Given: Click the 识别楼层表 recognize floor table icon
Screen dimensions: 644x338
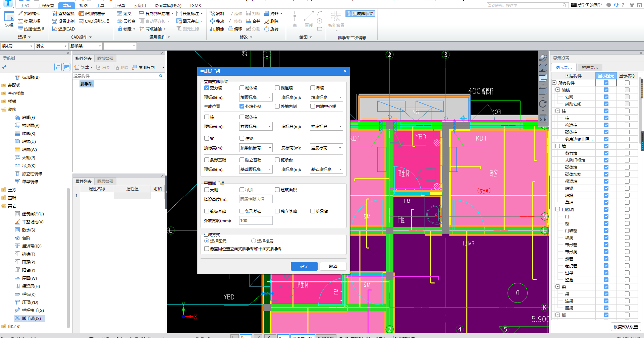Looking at the screenshot, I should pos(81,13).
